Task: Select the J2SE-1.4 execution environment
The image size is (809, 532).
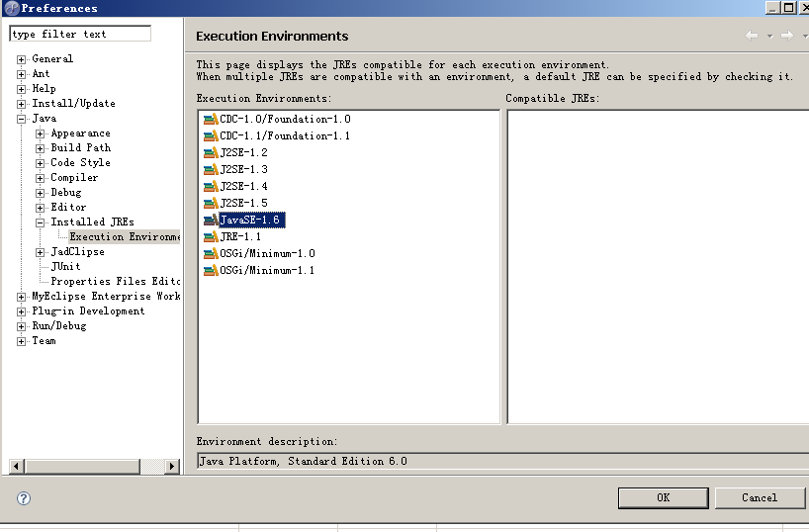Action: pos(243,187)
